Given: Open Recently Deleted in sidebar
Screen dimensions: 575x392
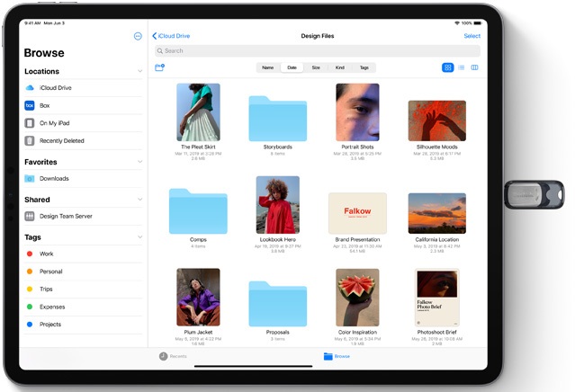Looking at the screenshot, I should click(61, 140).
